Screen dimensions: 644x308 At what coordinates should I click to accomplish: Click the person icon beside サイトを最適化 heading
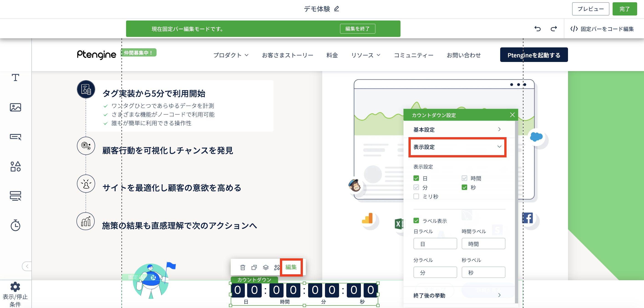86,184
